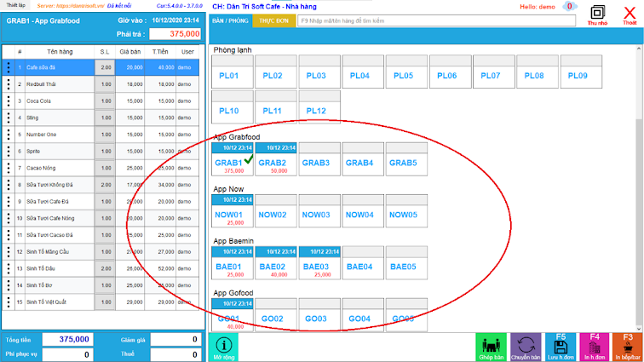Switch to the BÀN / PHÒNG tab
The image size is (644, 362).
click(x=230, y=20)
